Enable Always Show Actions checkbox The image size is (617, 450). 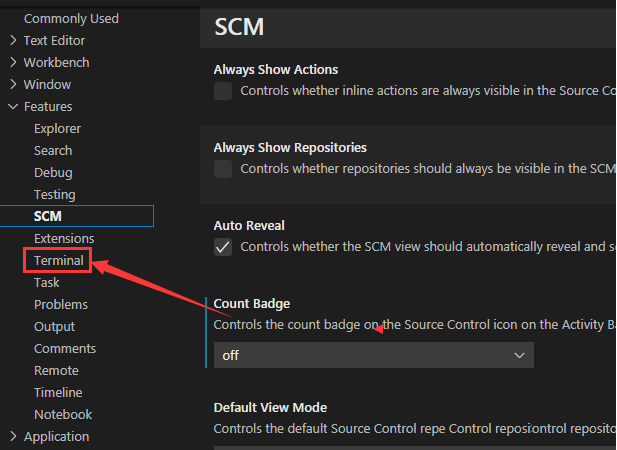pos(223,91)
